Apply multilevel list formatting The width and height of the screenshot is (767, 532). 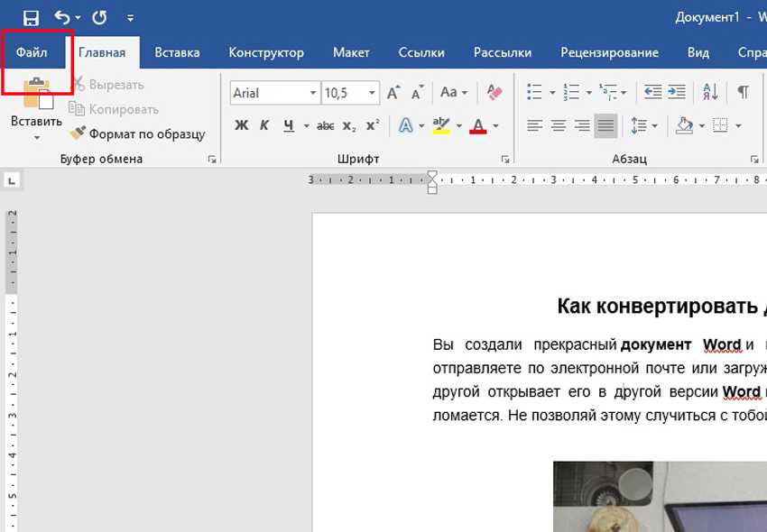pos(608,92)
